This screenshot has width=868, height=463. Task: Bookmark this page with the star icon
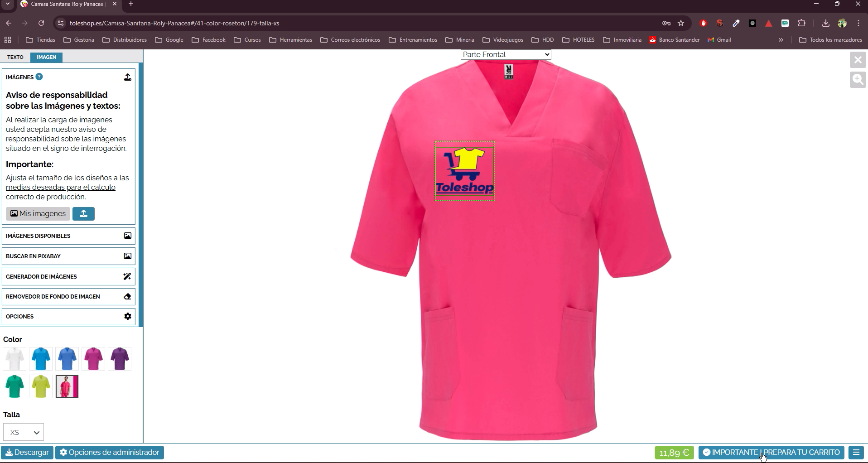pyautogui.click(x=681, y=23)
